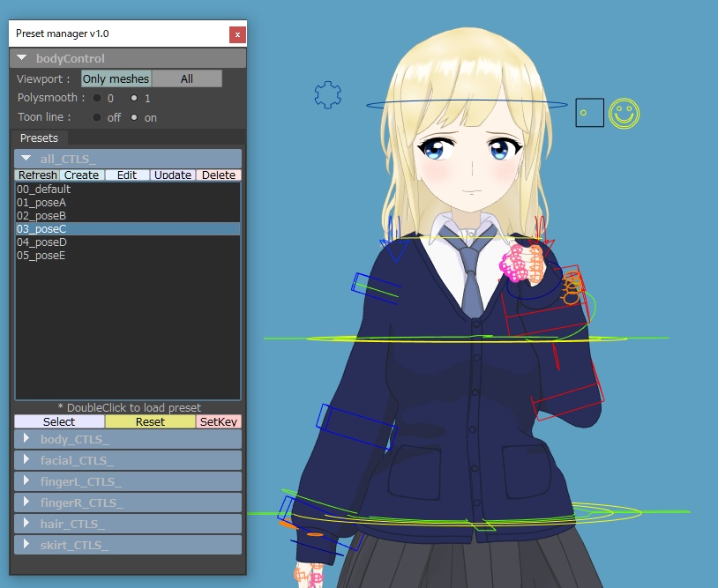
Task: Select the 00_default preset
Action: 128,189
